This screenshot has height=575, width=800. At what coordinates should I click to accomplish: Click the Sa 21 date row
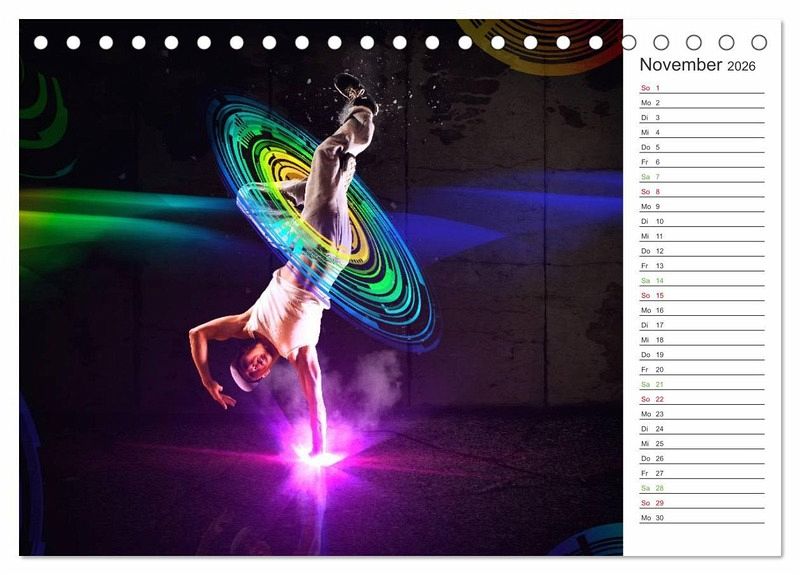pos(702,384)
